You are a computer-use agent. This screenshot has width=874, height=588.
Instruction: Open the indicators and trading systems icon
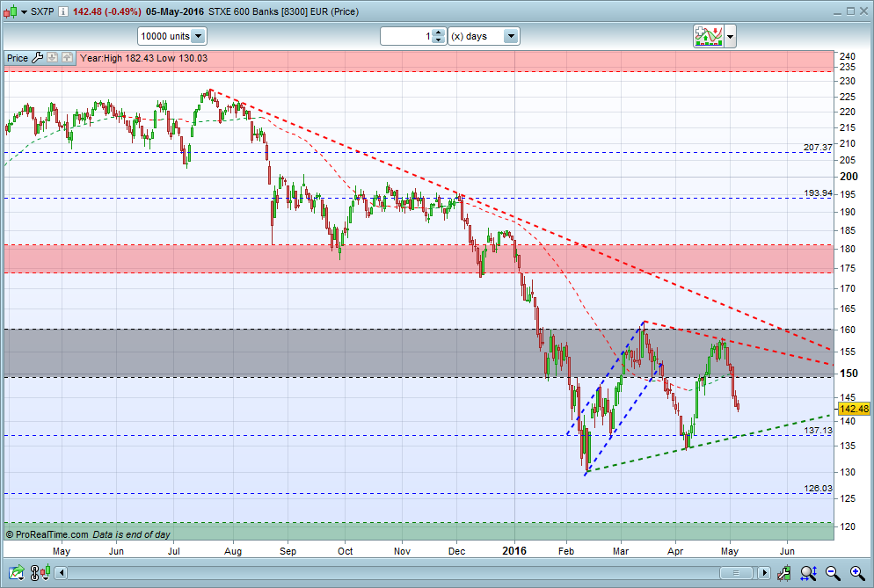pyautogui.click(x=709, y=36)
